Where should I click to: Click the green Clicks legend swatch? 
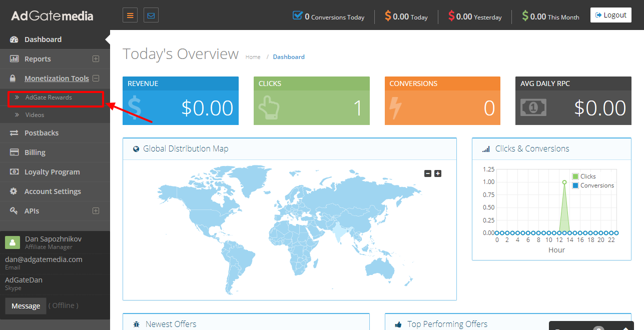pos(575,176)
